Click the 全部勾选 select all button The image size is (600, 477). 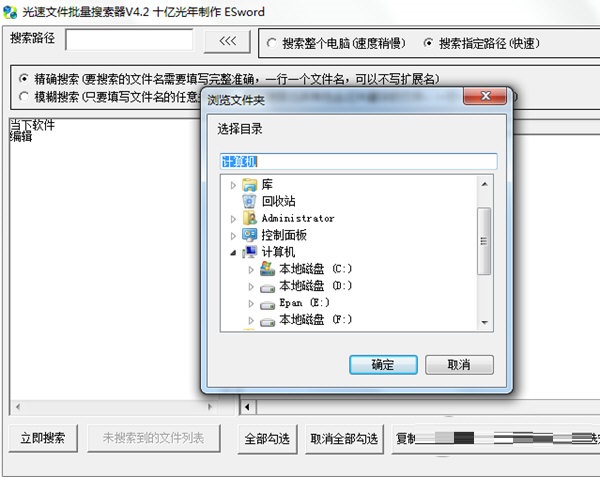click(x=267, y=438)
